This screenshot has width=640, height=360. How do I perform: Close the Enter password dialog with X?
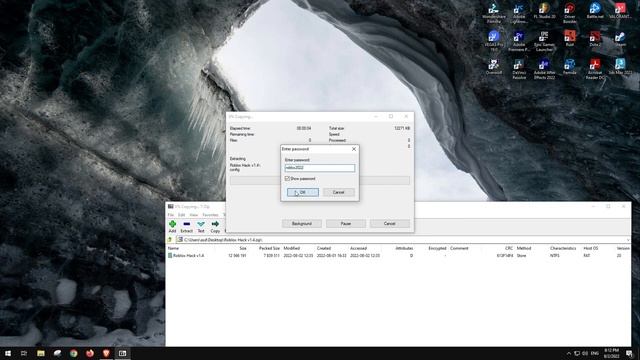coord(354,149)
